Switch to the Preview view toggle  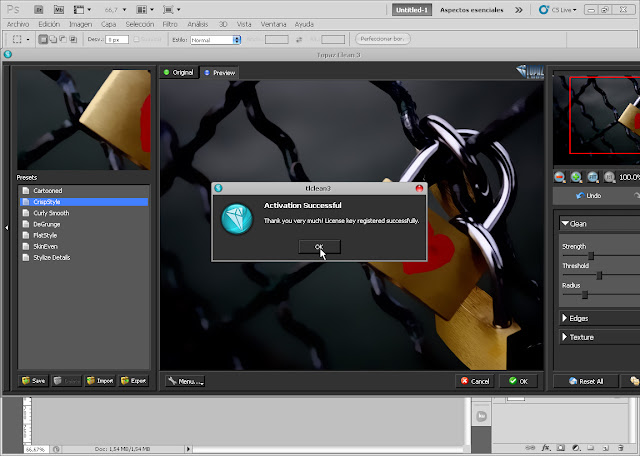click(220, 73)
